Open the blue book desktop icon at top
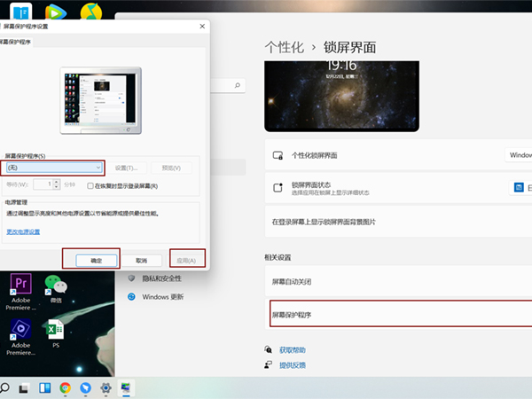Image resolution: width=532 pixels, height=399 pixels. point(21,12)
